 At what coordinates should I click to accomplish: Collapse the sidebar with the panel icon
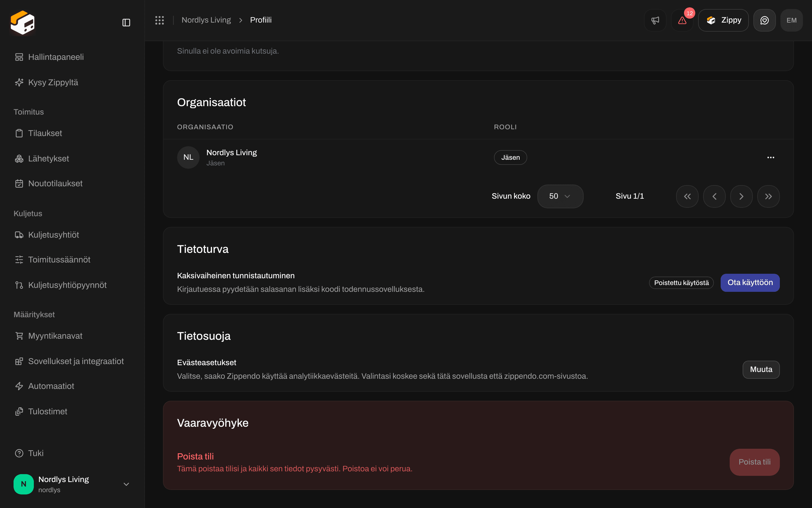126,23
